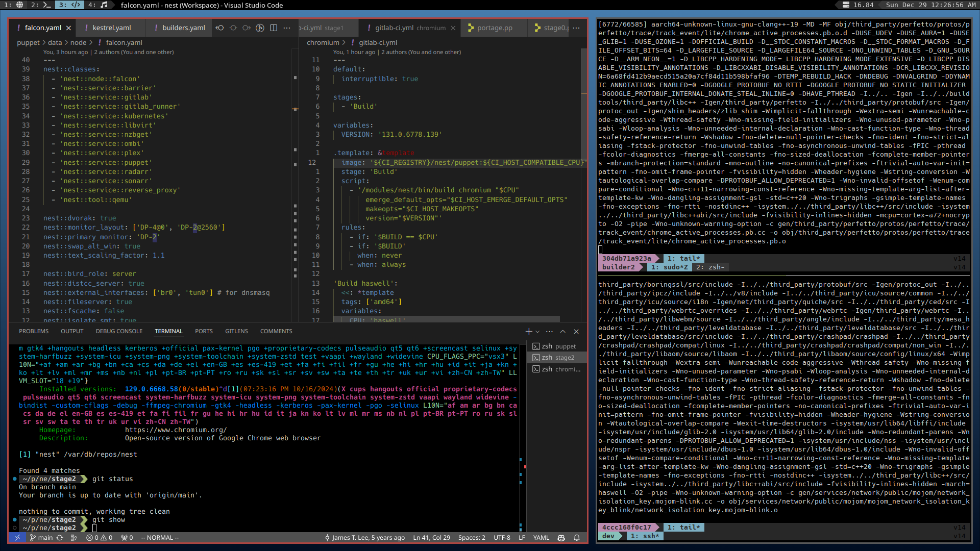Click the 'node' breadcrumb segment
The height and width of the screenshot is (551, 980).
tap(78, 43)
